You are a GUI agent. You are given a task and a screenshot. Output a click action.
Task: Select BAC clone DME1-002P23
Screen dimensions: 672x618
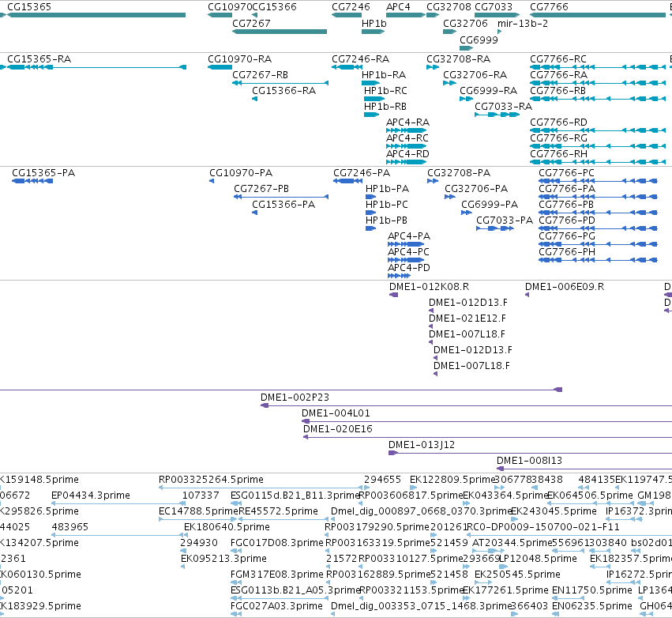466,405
